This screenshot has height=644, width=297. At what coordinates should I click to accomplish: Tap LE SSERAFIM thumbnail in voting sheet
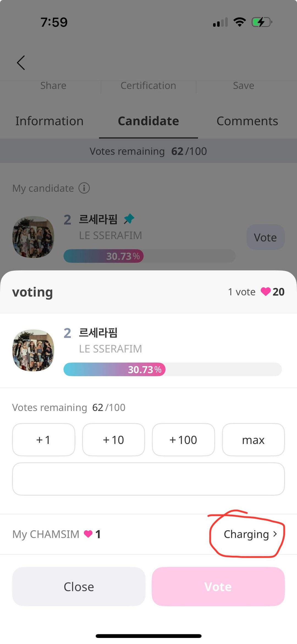(33, 350)
